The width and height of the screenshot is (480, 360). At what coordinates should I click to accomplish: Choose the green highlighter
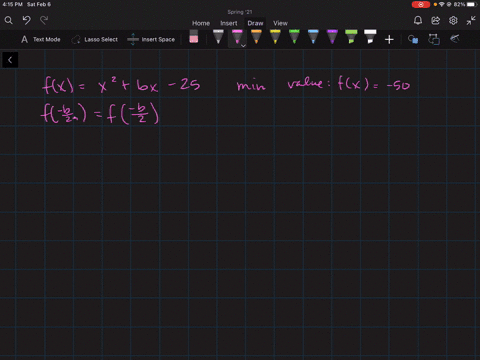pyautogui.click(x=351, y=37)
